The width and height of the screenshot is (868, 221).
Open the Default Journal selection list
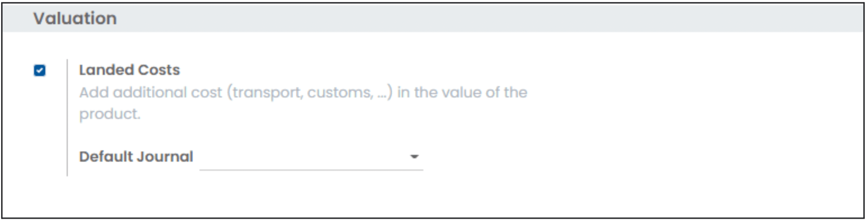tap(311, 157)
